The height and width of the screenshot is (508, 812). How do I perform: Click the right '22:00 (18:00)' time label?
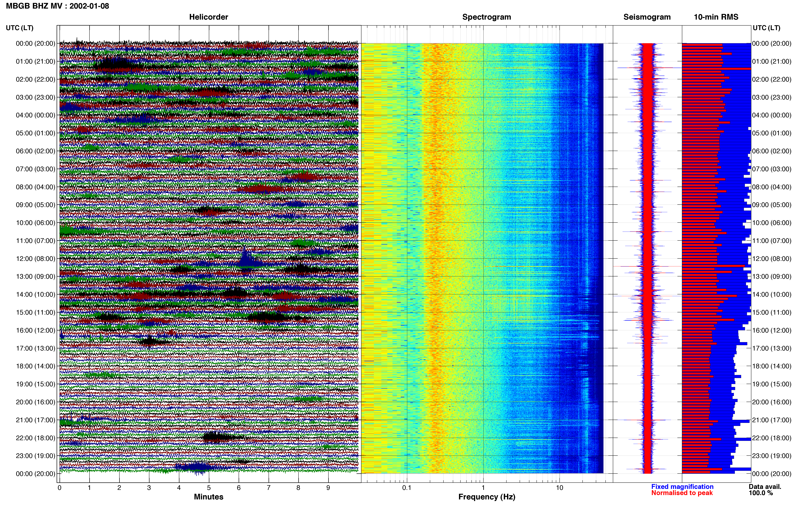tap(772, 437)
